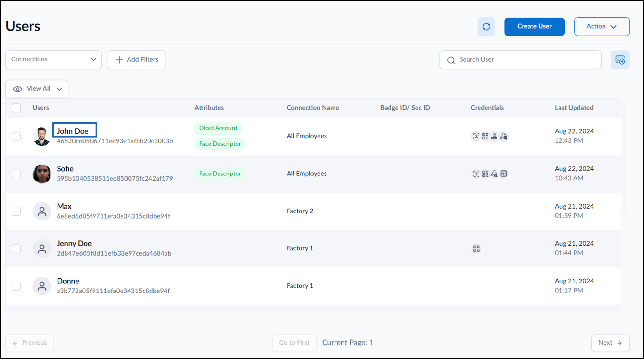Click the Create User button

click(534, 27)
